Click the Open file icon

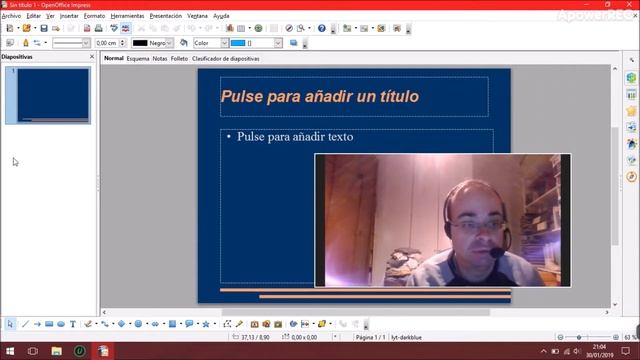coord(27,28)
